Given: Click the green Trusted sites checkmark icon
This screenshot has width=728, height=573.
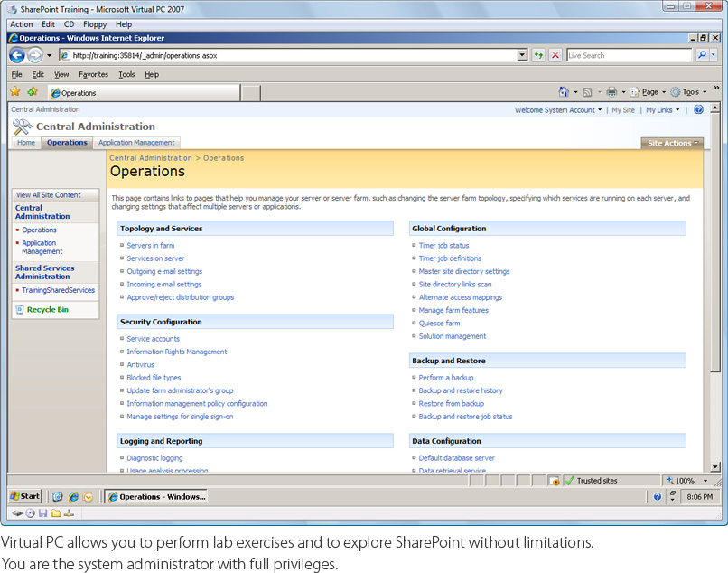Looking at the screenshot, I should [569, 481].
